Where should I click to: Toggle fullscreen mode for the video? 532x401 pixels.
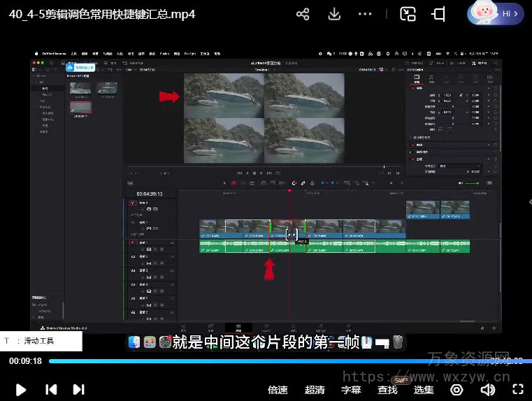518,390
